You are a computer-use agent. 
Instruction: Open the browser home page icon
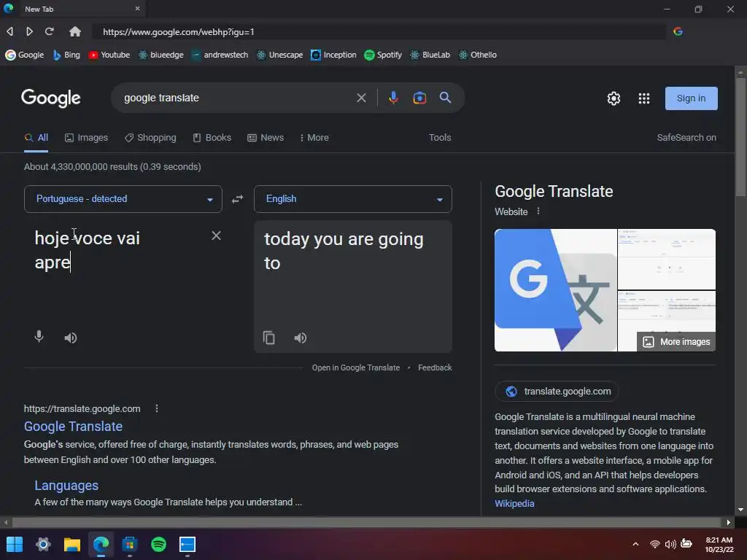[75, 31]
